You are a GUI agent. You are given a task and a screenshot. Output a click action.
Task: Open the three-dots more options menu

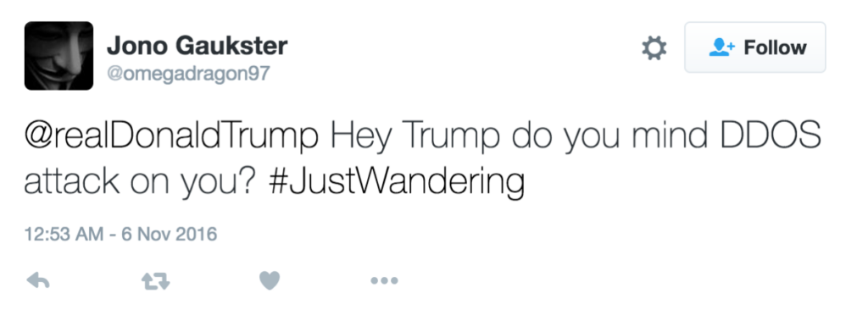[384, 281]
